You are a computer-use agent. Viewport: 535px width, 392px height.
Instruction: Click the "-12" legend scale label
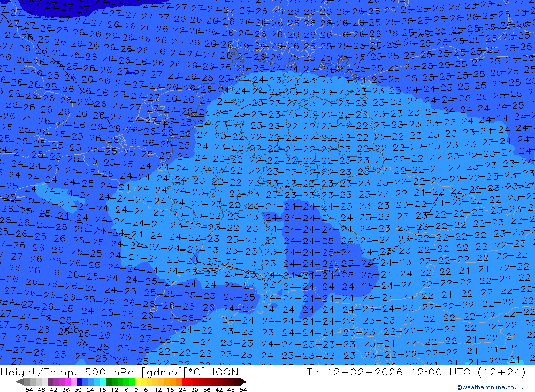(112, 390)
